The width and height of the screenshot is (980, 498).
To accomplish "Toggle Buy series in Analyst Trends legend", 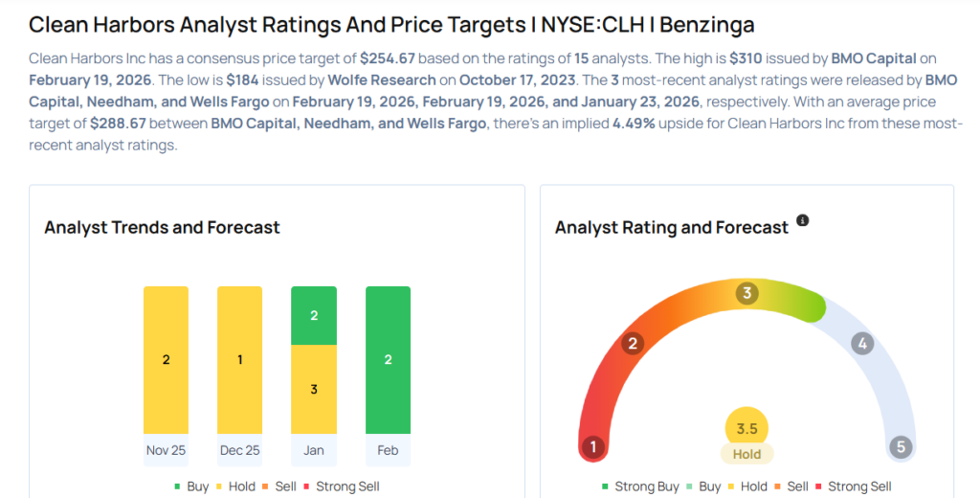I will (x=190, y=487).
